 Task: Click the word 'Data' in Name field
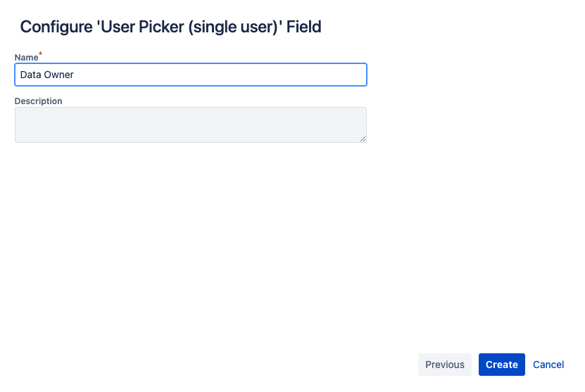[x=30, y=75]
